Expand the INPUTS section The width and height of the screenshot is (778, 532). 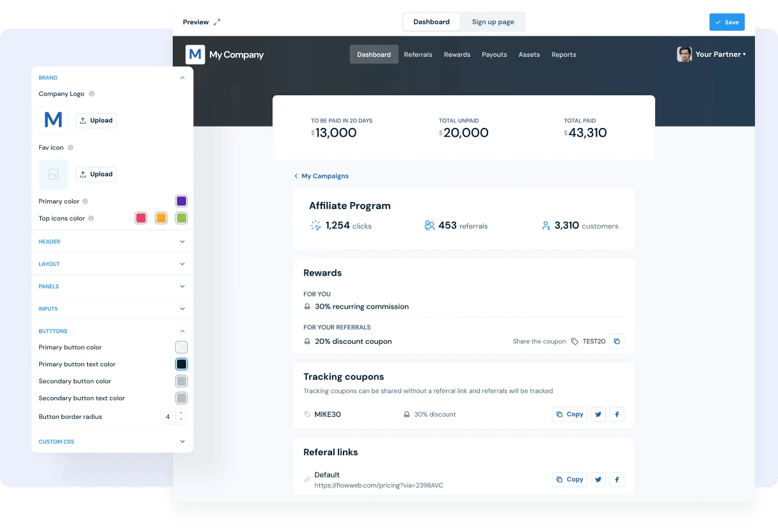click(x=182, y=309)
